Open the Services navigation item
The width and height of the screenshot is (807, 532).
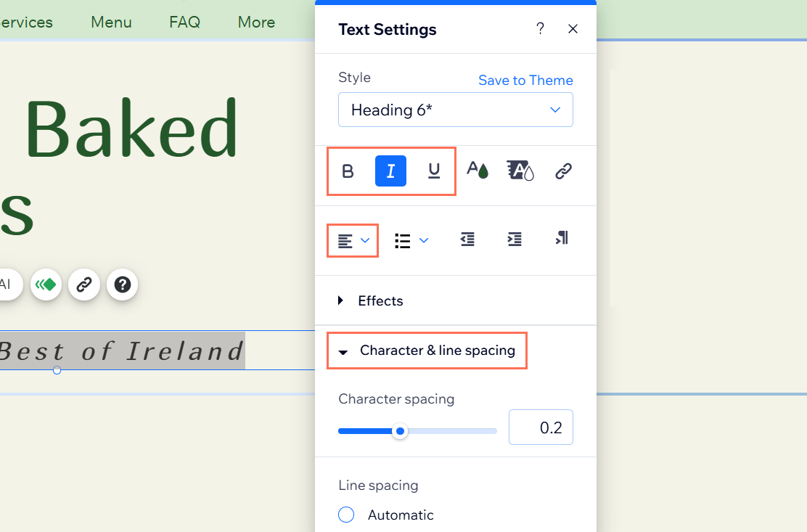click(25, 22)
